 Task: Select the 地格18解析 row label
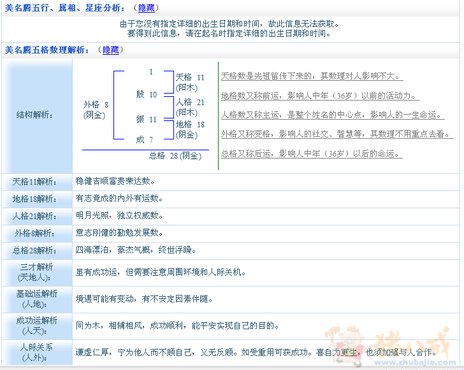(34, 199)
